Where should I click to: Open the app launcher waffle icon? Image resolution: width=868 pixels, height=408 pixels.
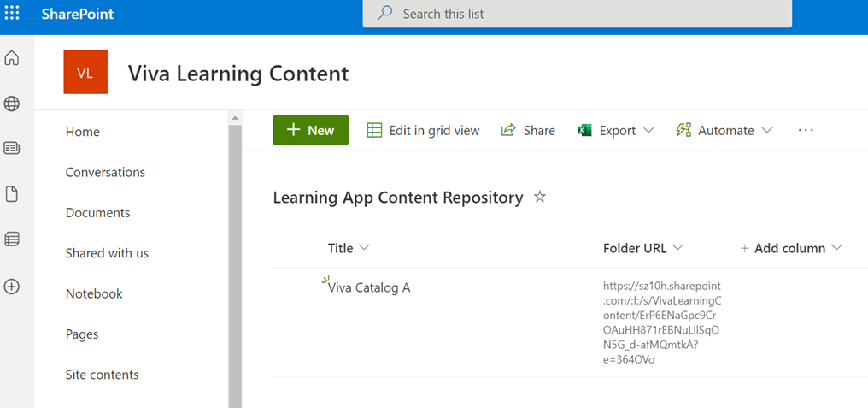coord(12,14)
